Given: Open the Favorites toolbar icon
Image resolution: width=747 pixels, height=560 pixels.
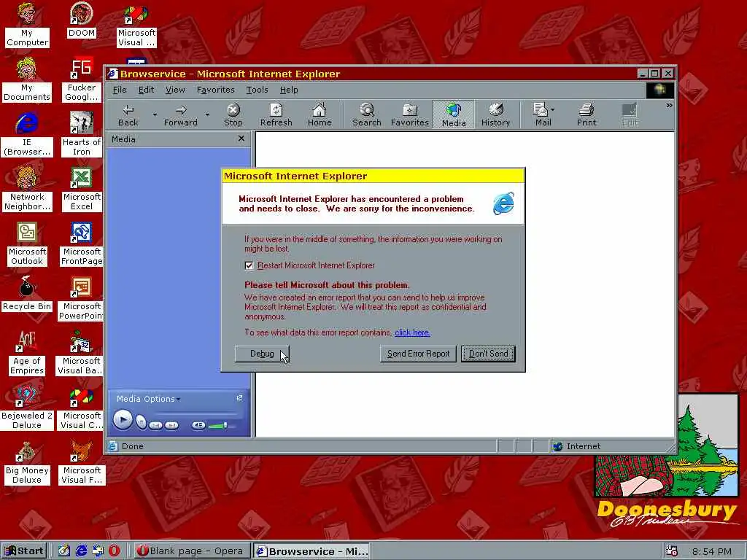Looking at the screenshot, I should (x=410, y=115).
